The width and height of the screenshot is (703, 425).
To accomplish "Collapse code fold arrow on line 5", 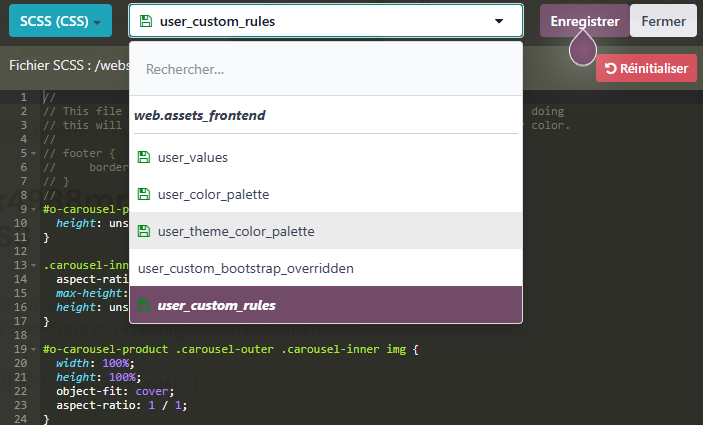I will (x=33, y=153).
